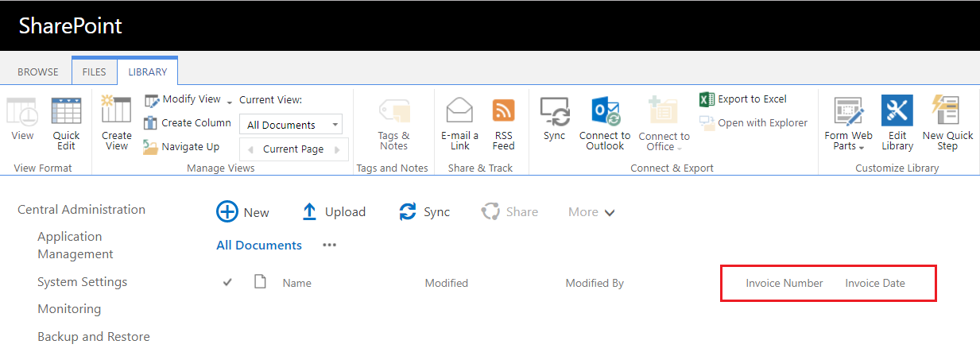The image size is (980, 352).
Task: Click the document type icon column header
Action: click(259, 282)
